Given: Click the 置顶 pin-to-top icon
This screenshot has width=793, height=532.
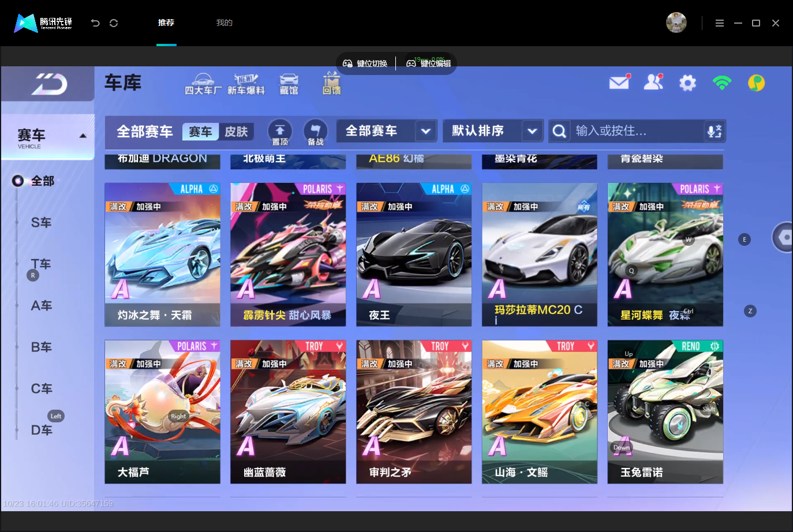Looking at the screenshot, I should coord(280,133).
